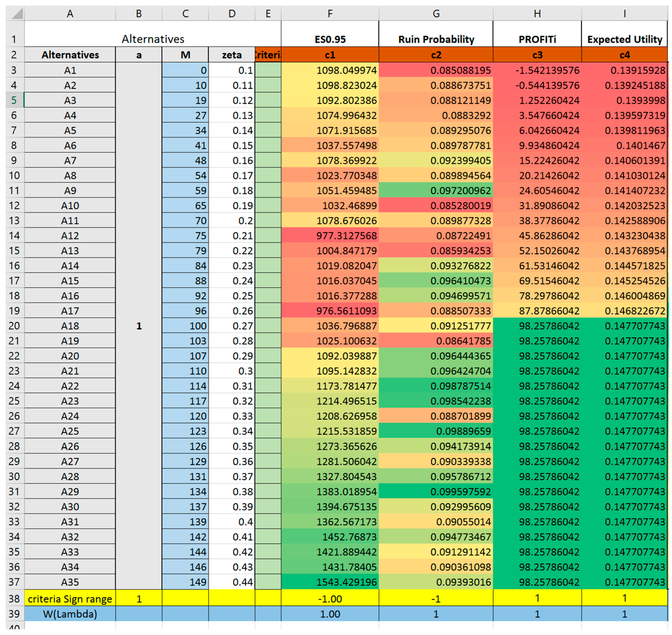Select the zeta column header cell
Screen dimensions: 672x635
(x=232, y=55)
